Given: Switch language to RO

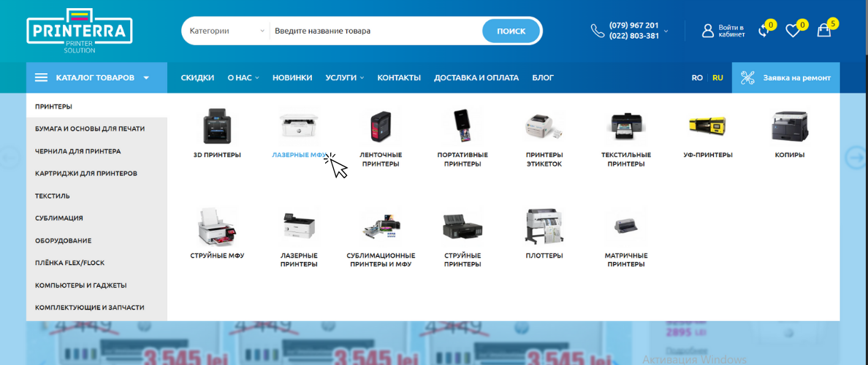Looking at the screenshot, I should [697, 78].
